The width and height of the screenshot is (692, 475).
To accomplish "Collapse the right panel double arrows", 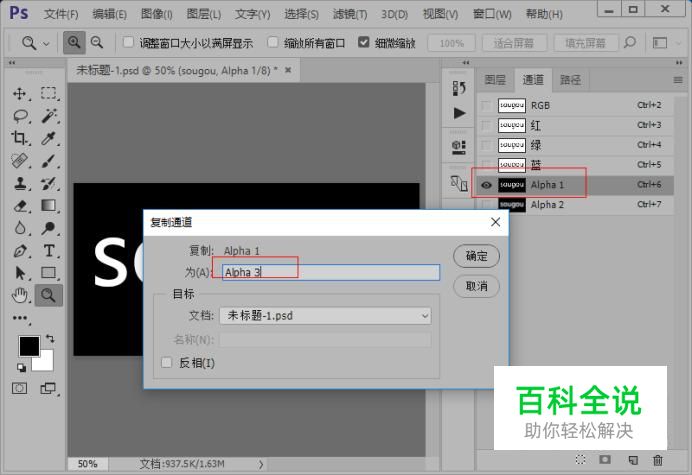I will click(x=679, y=63).
